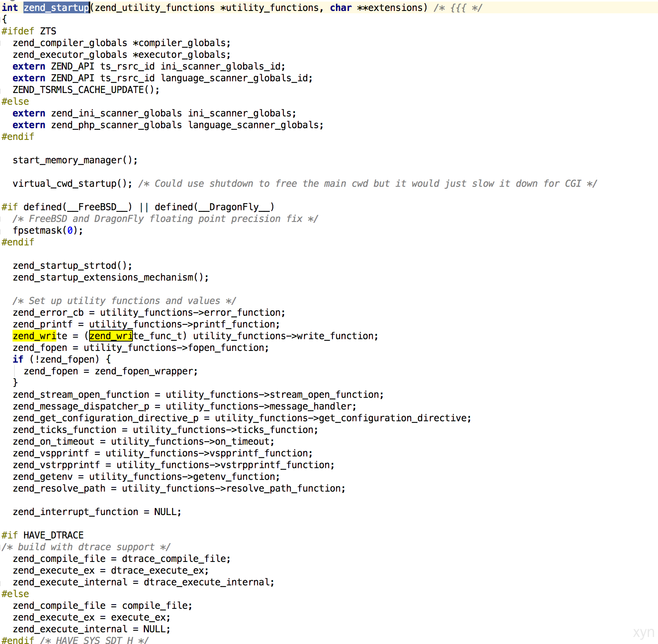Viewport: 658px width, 644px height.
Task: Click '#if defined(__FreeBSD__)' directive line
Action: (138, 207)
